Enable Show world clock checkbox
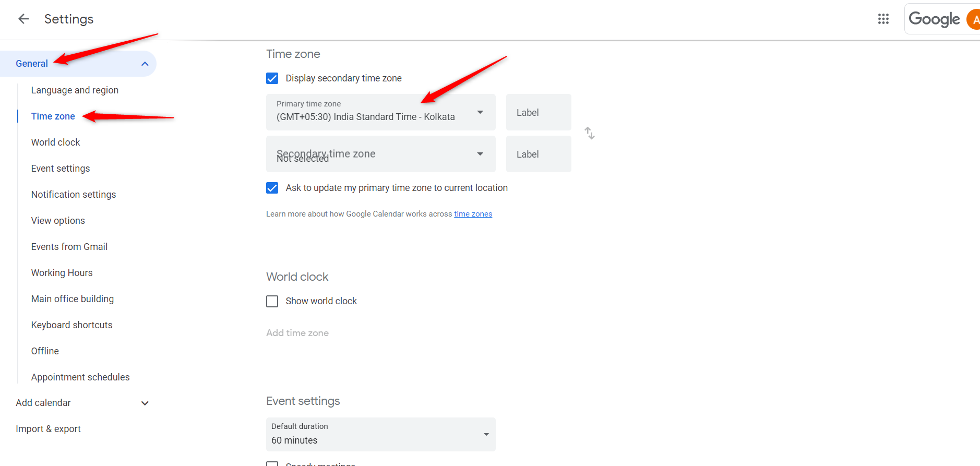This screenshot has width=980, height=466. coord(272,302)
